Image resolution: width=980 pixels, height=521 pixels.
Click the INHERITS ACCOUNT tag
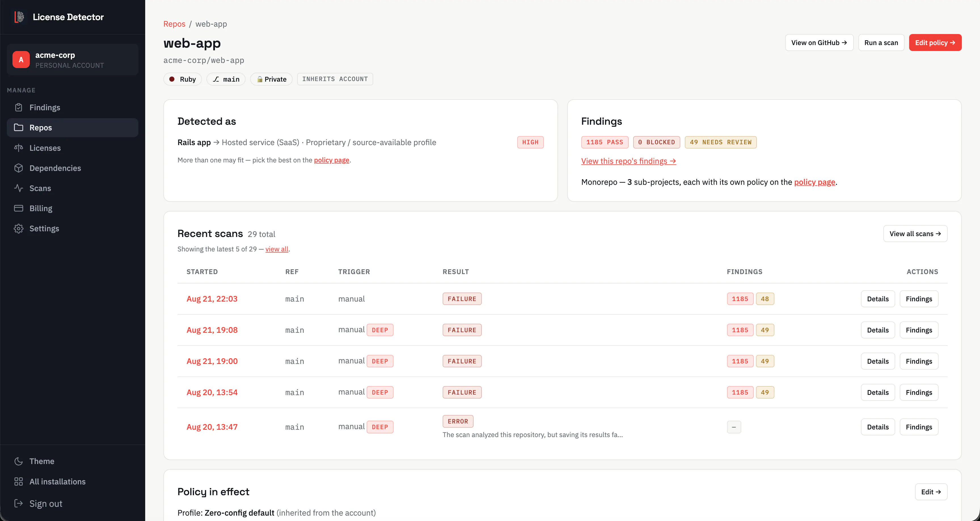335,79
